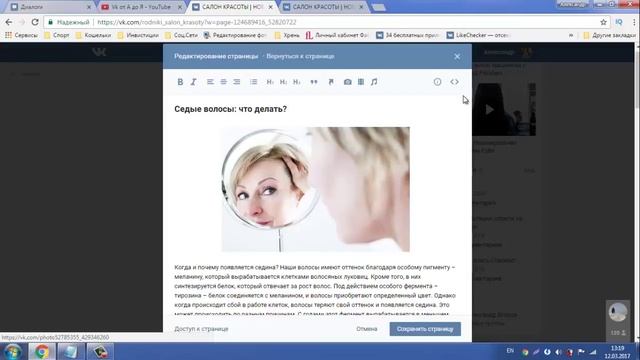Open the 'Соц.Сети' bookmarks folder
Screen dimensions: 640x360
[181, 36]
